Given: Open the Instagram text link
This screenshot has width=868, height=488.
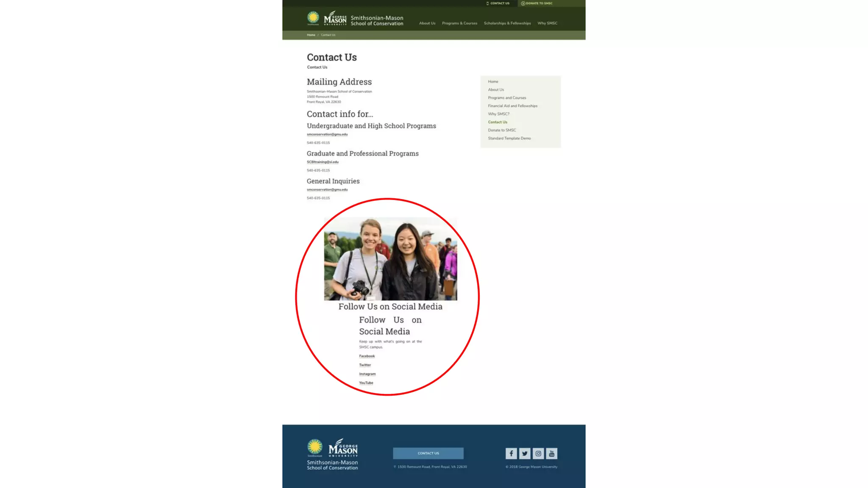Looking at the screenshot, I should pos(367,374).
